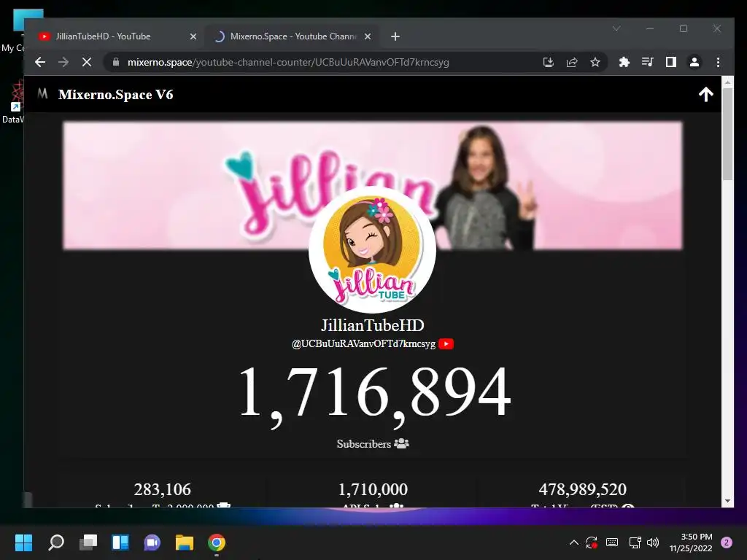Click the 283,106 value
Screen dimensions: 747x560
163,489
